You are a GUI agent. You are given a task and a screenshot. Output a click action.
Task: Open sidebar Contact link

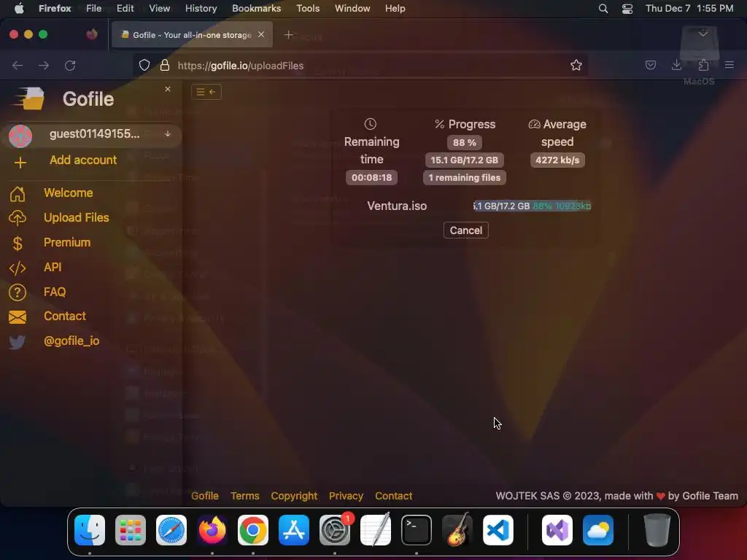[x=65, y=316]
